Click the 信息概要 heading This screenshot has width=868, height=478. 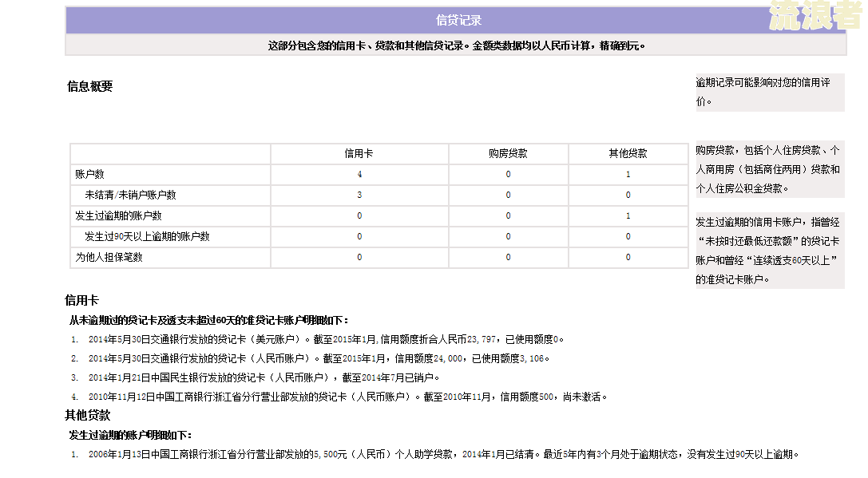89,86
